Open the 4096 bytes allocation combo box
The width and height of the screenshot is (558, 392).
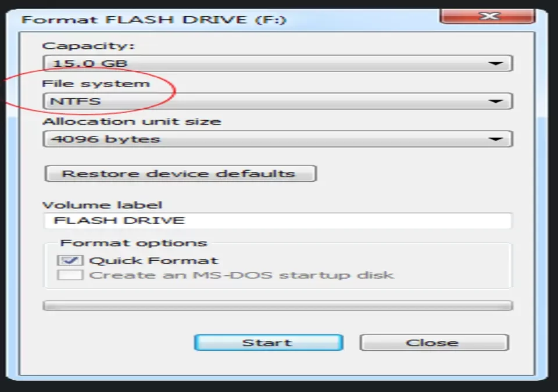click(x=278, y=139)
